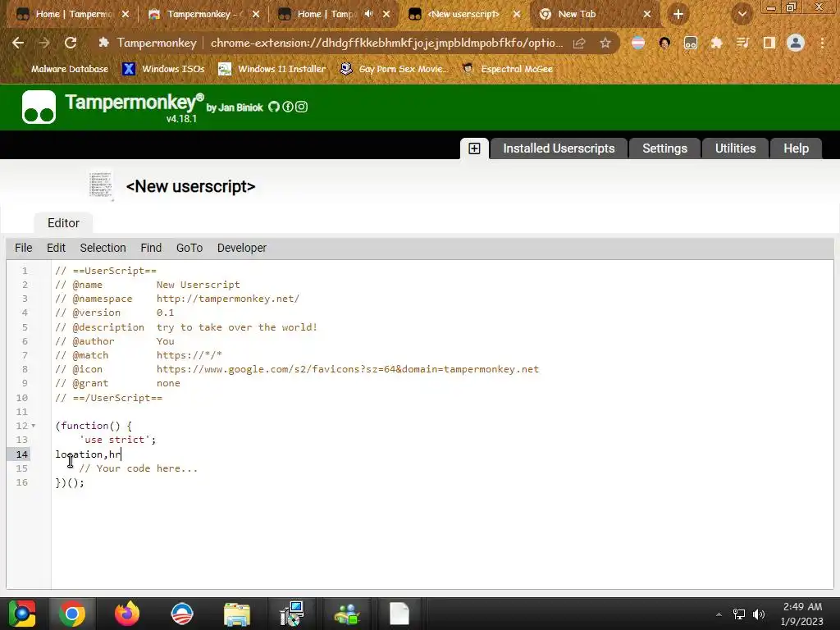Image resolution: width=840 pixels, height=630 pixels.
Task: Reload the current page
Action: pyautogui.click(x=71, y=43)
